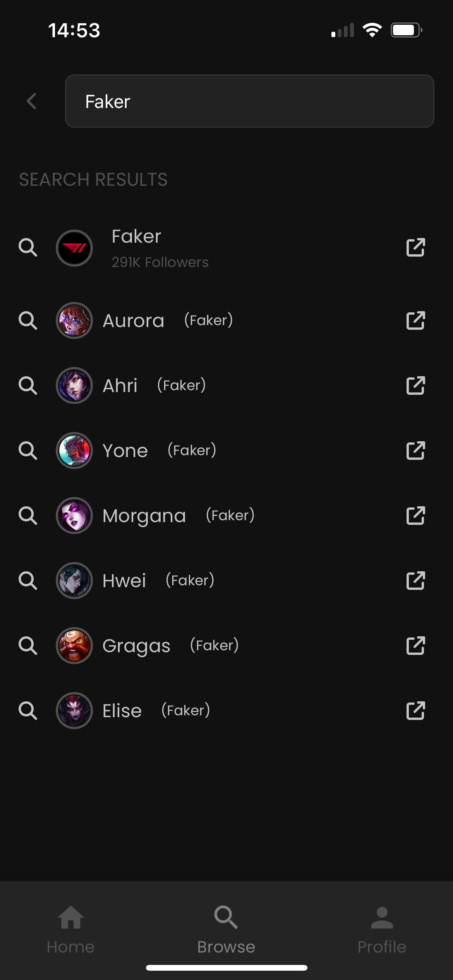Click magnifier icon next to Gragas result
453x980 pixels.
[28, 646]
